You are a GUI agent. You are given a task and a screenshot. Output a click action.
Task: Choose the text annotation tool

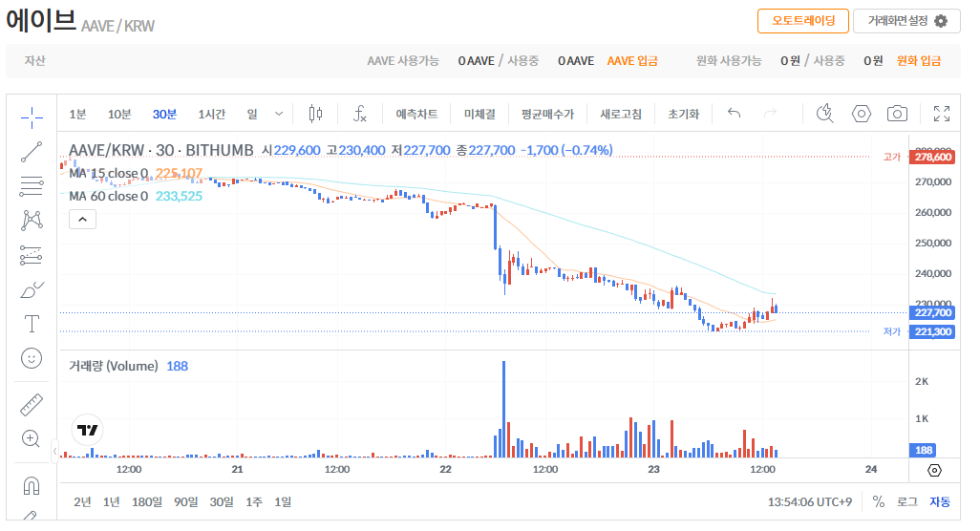pyautogui.click(x=32, y=324)
